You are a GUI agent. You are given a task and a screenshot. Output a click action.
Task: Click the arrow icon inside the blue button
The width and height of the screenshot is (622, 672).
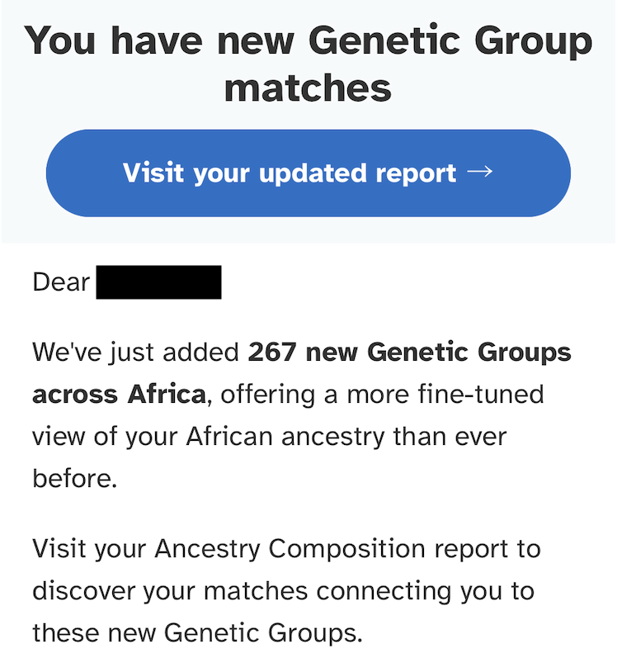(x=480, y=172)
